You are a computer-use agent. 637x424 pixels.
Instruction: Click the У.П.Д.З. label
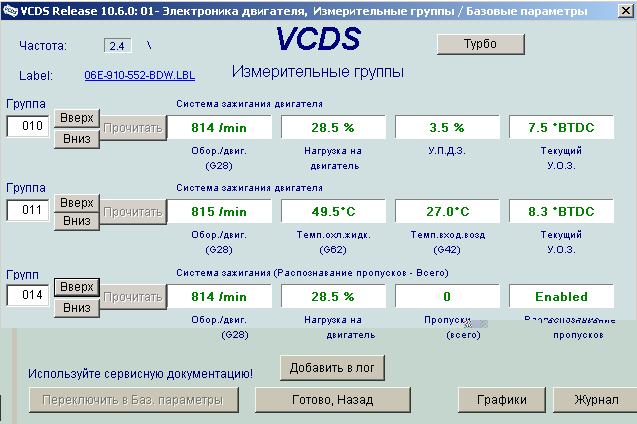[x=447, y=151]
